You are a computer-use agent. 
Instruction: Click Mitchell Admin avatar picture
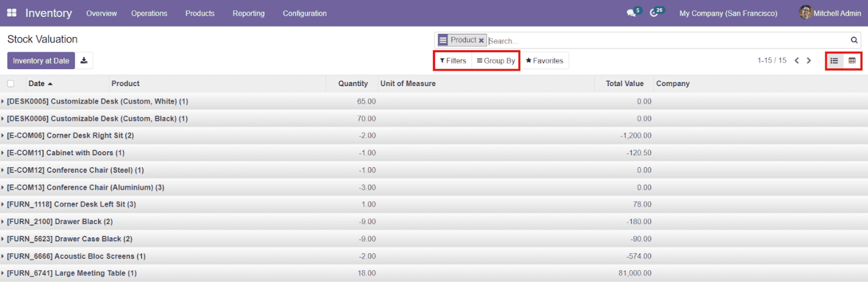(806, 13)
